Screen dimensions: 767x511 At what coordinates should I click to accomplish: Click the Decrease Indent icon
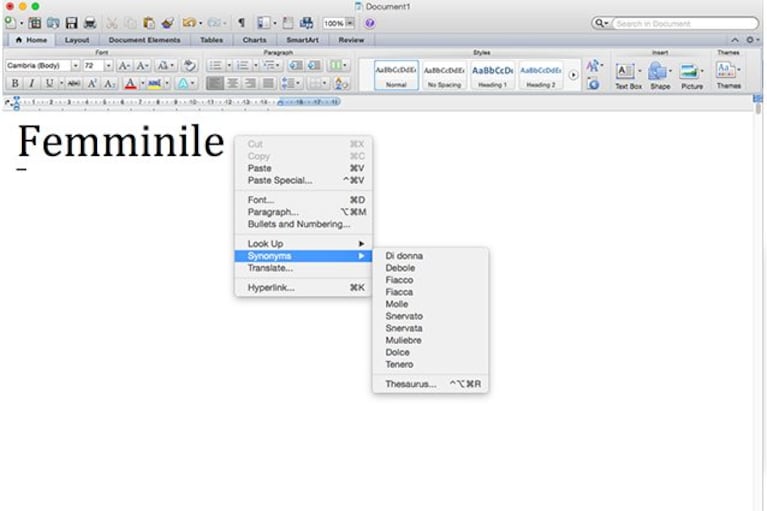pos(295,66)
